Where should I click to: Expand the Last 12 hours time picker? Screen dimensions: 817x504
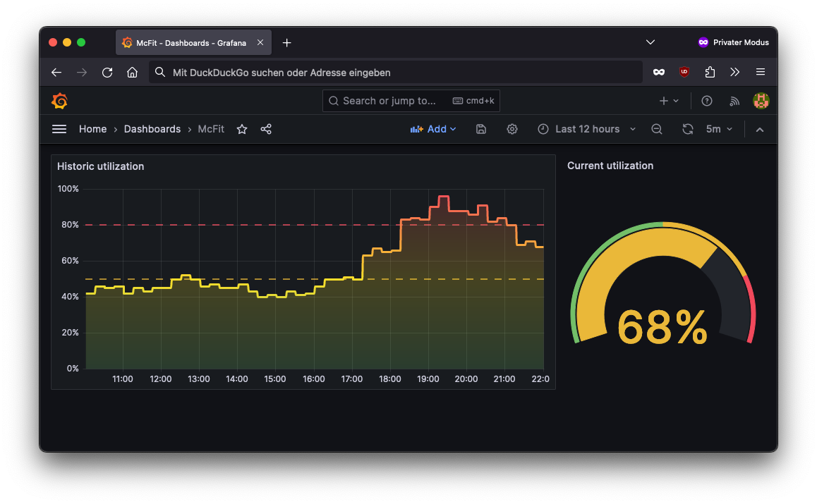click(x=587, y=129)
